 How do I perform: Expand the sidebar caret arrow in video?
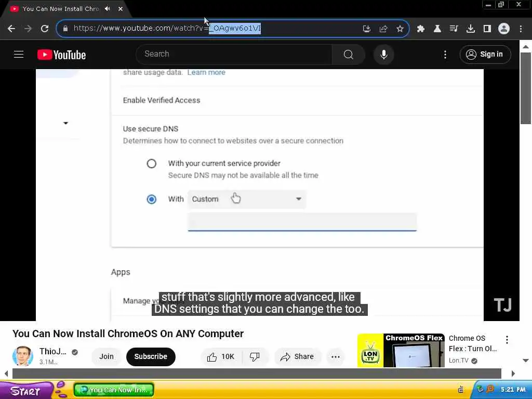66,123
